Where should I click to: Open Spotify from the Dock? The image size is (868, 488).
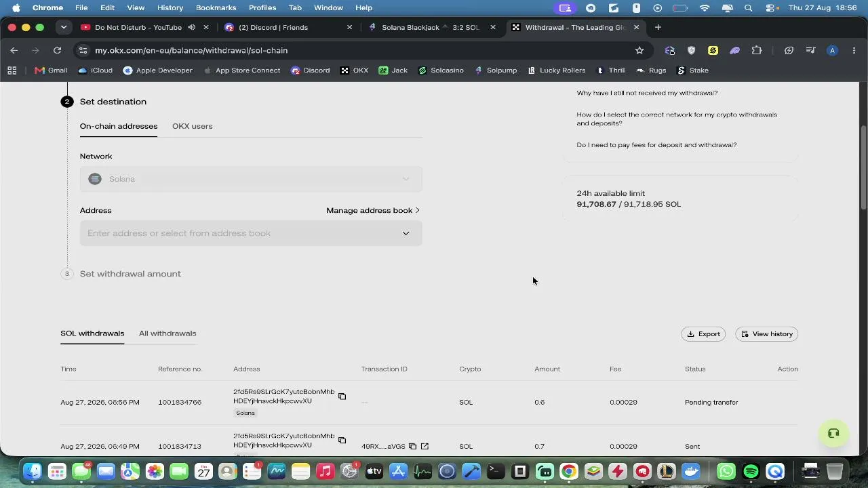tap(751, 471)
